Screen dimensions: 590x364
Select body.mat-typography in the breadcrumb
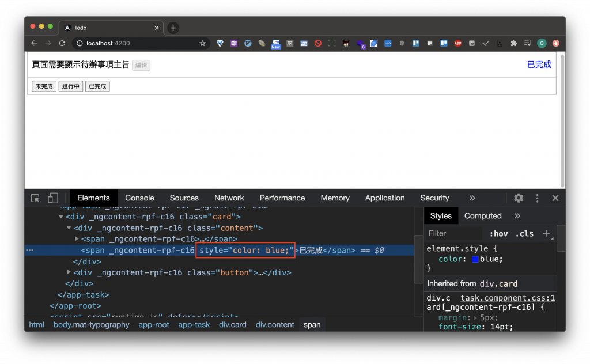(x=92, y=324)
